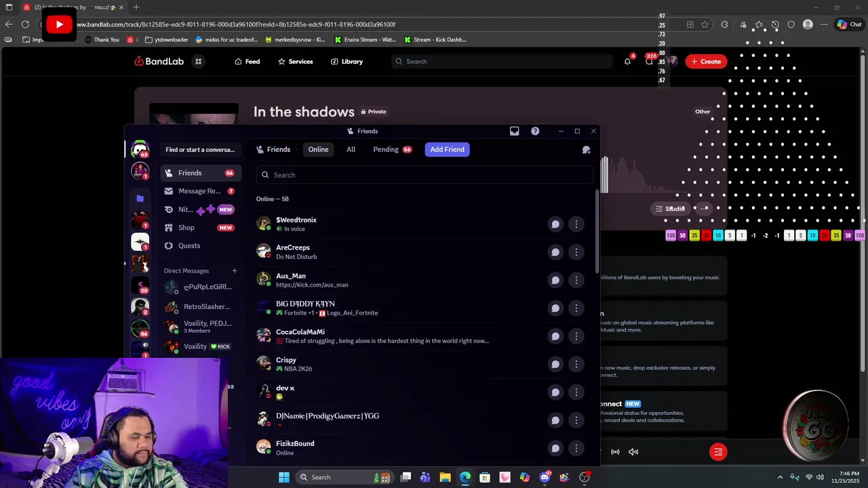Switch to the Online friends tab
Viewport: 868px width, 488px height.
click(x=318, y=150)
